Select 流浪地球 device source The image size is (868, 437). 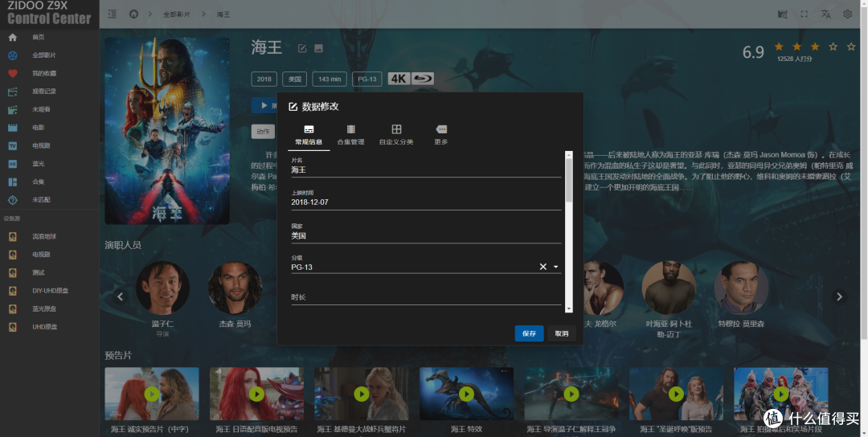click(50, 236)
